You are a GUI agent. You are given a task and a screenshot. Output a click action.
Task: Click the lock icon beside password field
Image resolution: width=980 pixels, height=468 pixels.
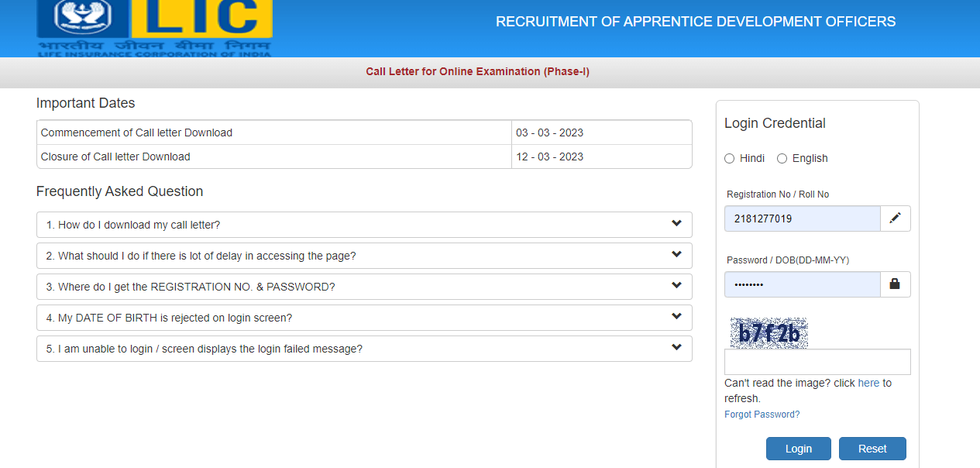[895, 284]
